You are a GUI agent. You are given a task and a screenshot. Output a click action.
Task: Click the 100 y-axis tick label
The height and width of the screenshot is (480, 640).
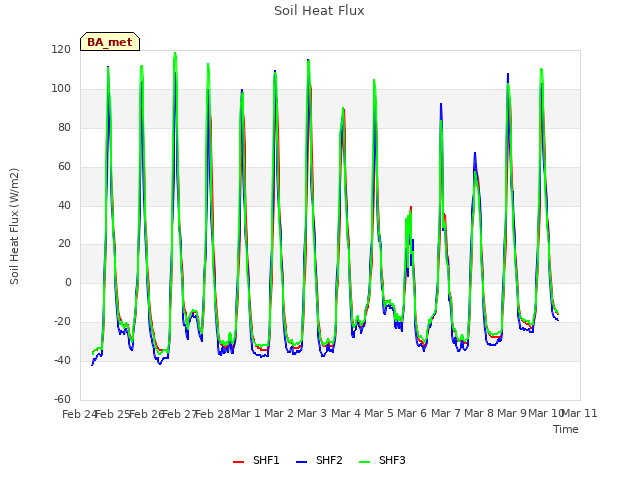(61, 89)
